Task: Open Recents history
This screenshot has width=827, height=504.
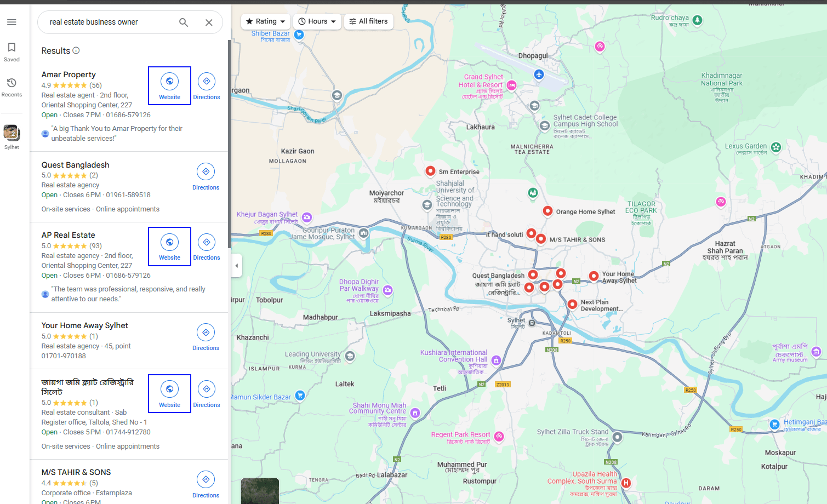Action: click(12, 87)
